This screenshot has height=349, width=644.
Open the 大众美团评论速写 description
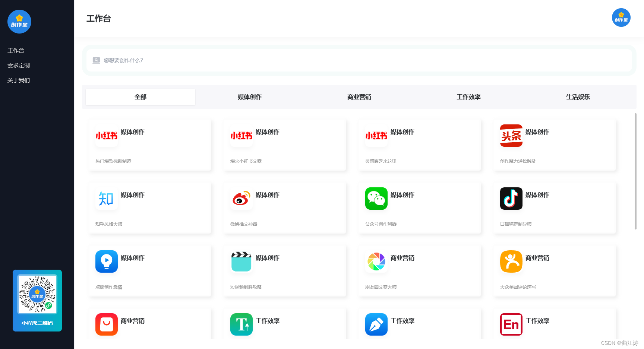[x=518, y=287]
